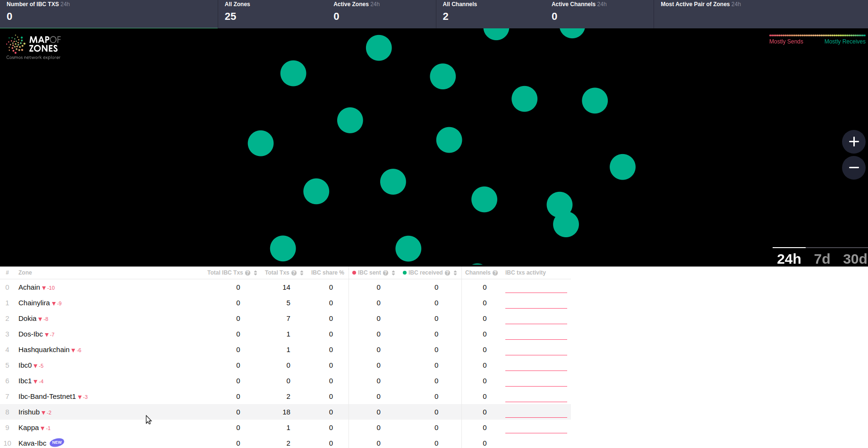Switch to 7d period tab
The width and height of the screenshot is (868, 448).
tap(822, 258)
